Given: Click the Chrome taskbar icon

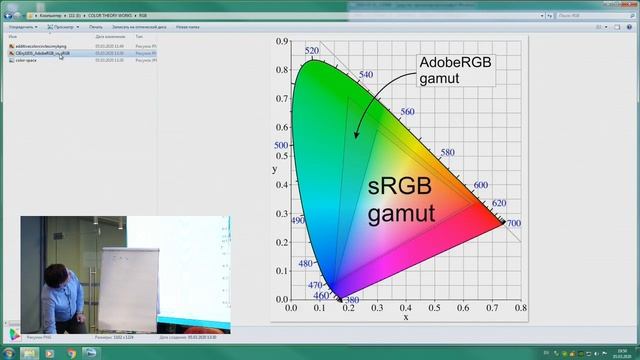Looking at the screenshot, I should tap(71, 353).
